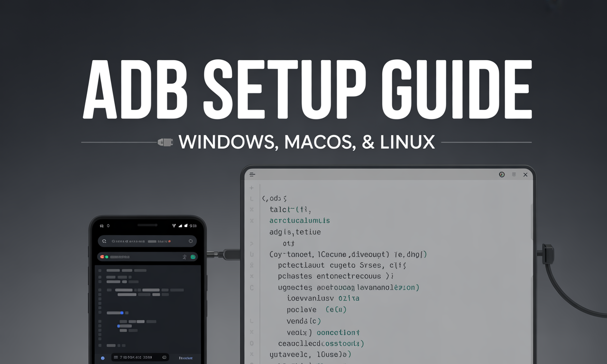This screenshot has width=607, height=364.
Task: Click the green line "acrctucalumuis" in tablet
Action: click(299, 220)
